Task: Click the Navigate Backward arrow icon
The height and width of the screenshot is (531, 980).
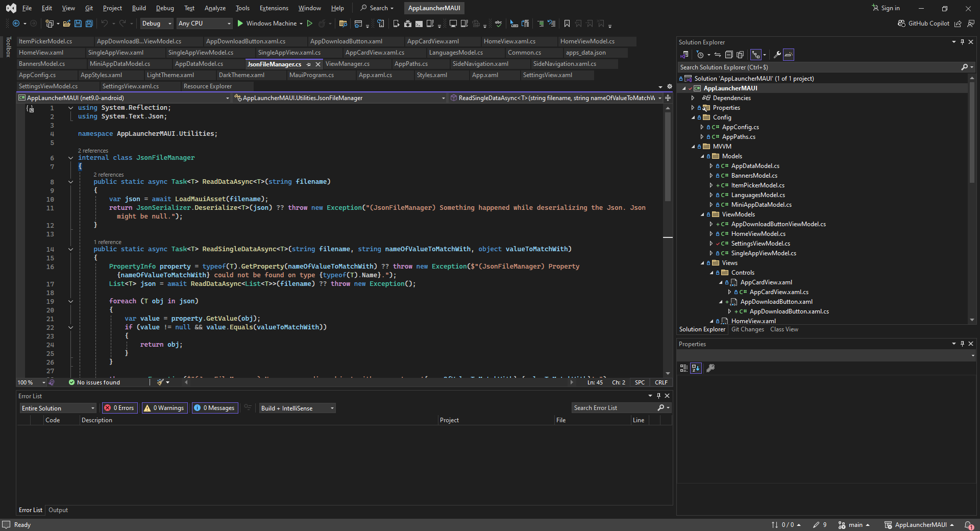Action: (16, 23)
